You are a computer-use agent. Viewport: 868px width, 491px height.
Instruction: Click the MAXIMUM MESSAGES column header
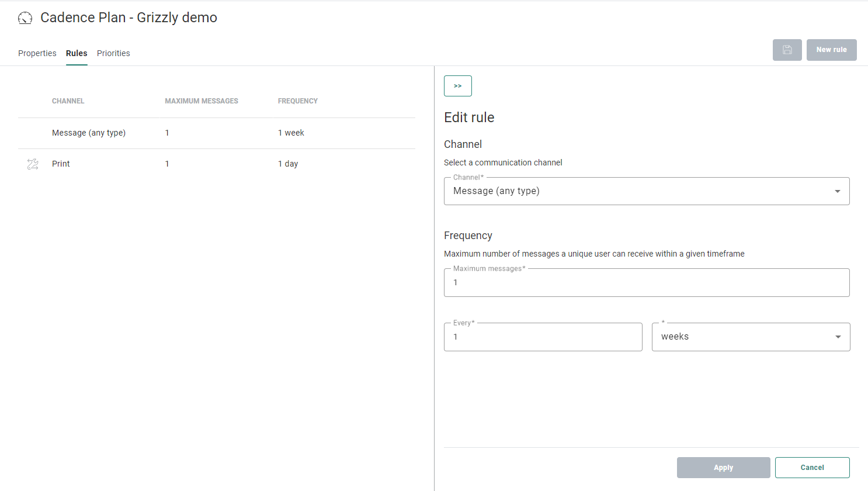tap(202, 101)
